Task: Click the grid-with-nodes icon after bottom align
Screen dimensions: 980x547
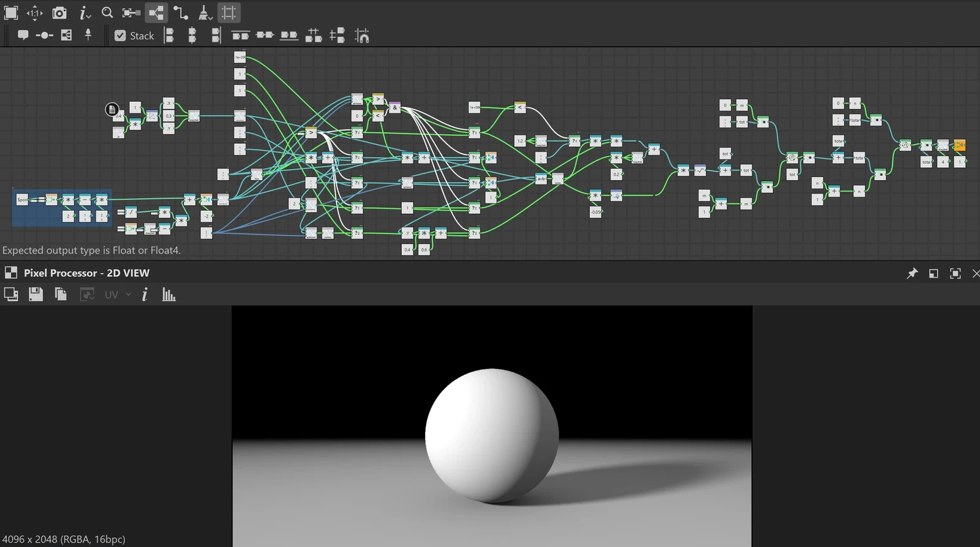Action: pyautogui.click(x=314, y=36)
